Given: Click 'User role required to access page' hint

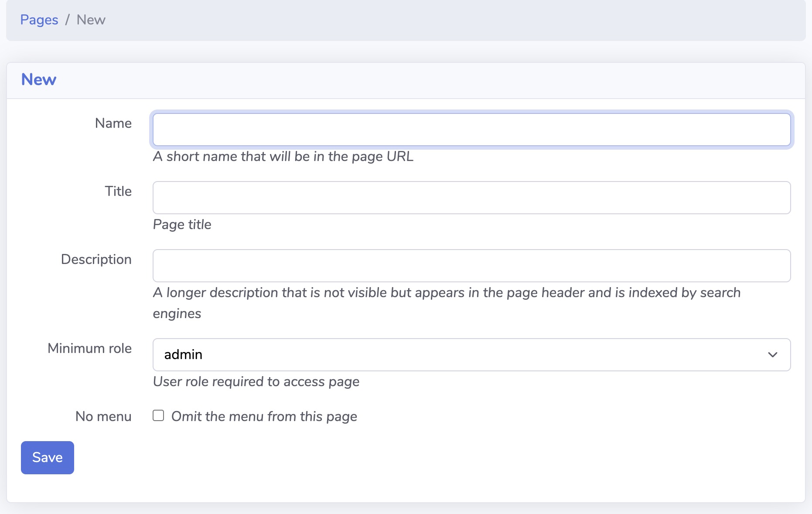Looking at the screenshot, I should click(256, 381).
